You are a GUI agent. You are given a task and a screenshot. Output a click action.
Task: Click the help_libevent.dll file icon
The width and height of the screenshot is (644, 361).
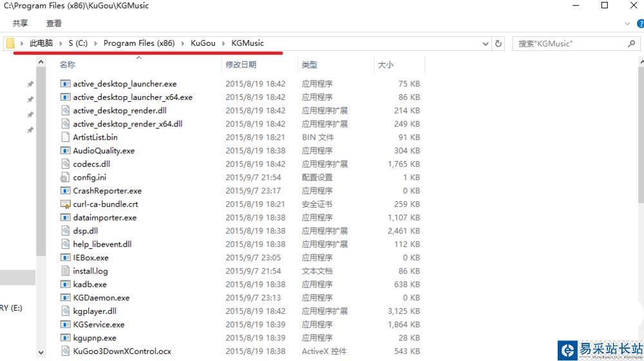[x=65, y=244]
